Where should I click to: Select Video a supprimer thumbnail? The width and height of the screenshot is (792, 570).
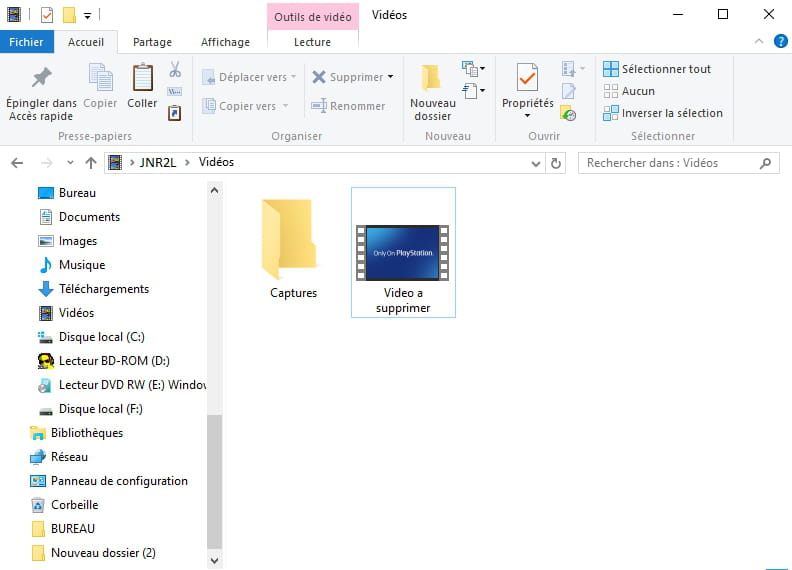click(403, 252)
